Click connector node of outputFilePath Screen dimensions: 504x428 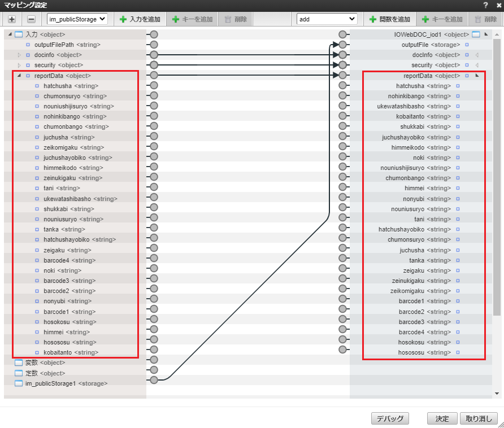pos(154,45)
